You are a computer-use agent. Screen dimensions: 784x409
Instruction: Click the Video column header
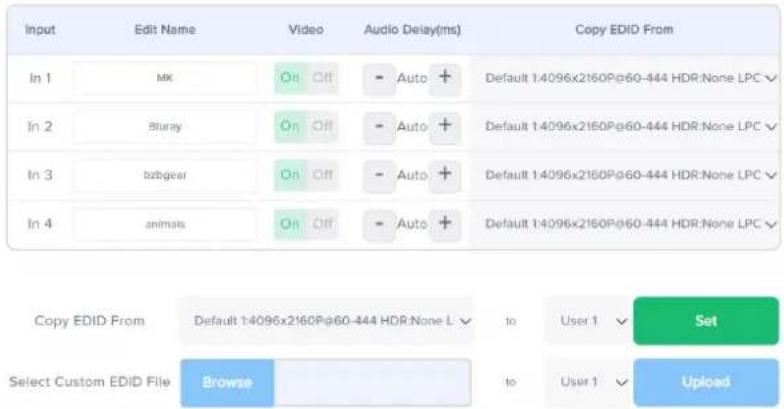tap(306, 30)
